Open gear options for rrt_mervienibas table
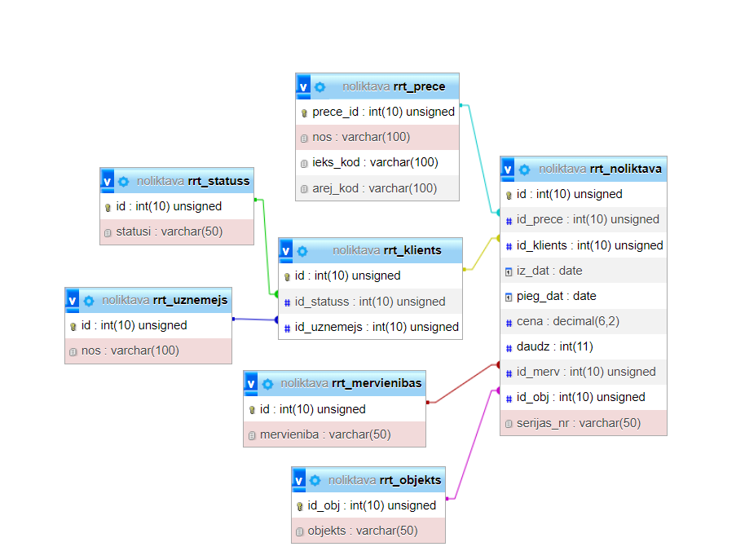Screen dimensions: 736x560 point(267,383)
